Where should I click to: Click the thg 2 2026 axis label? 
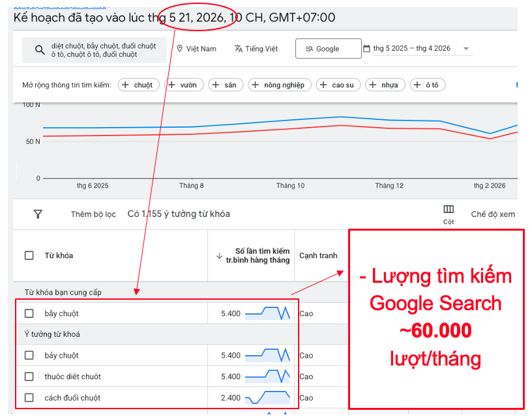489,186
